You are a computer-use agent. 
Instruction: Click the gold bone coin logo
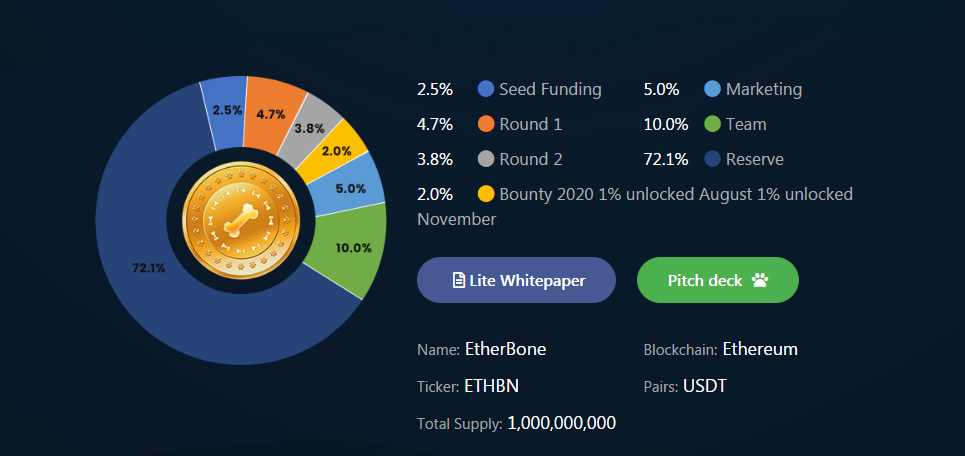point(241,220)
